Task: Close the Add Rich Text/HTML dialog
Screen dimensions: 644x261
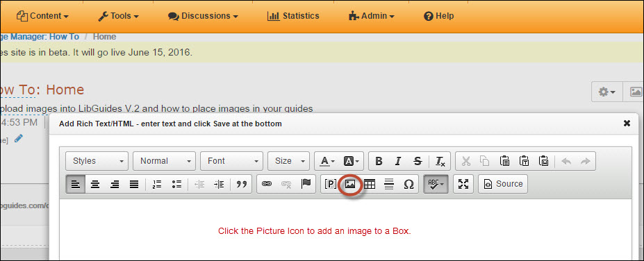Action: (x=627, y=123)
